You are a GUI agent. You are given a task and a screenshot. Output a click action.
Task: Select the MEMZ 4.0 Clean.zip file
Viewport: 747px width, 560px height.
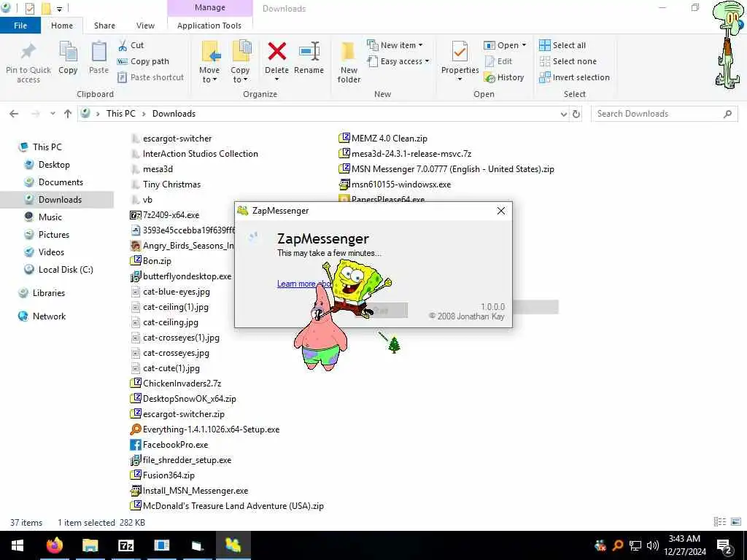390,139
